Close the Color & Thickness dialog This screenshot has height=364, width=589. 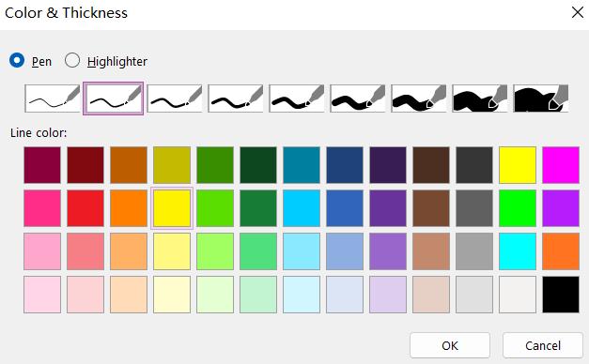578,12
